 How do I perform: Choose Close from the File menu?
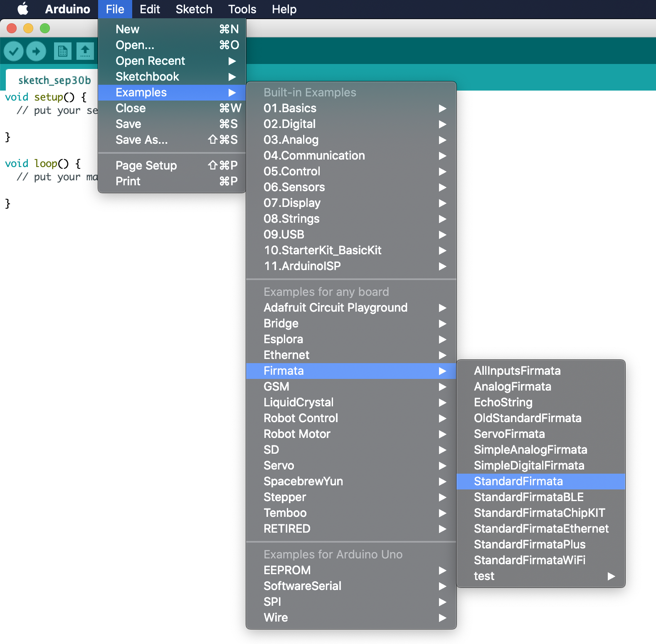172,108
